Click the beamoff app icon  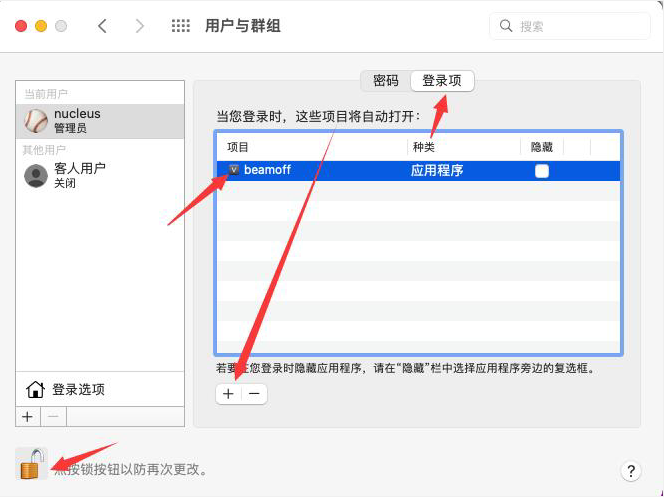click(x=234, y=170)
